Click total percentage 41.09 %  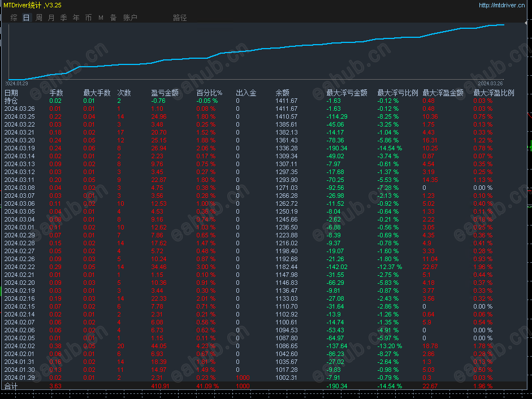click(x=207, y=386)
